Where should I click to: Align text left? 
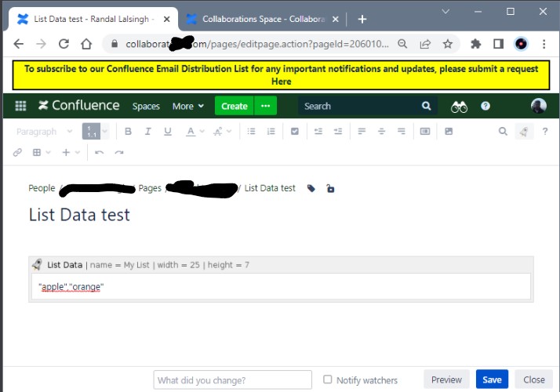[362, 132]
